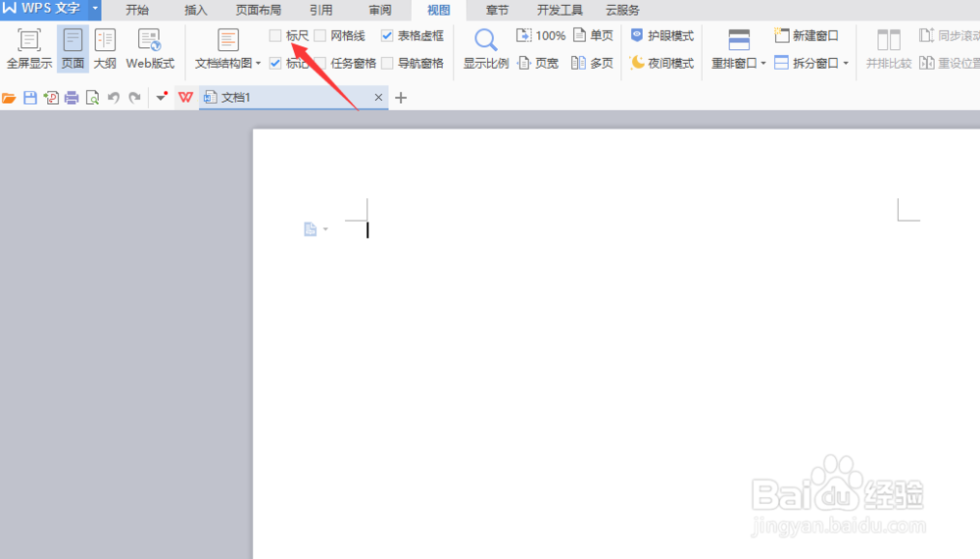
Task: Choose Single Page (单页) view
Action: pos(593,35)
